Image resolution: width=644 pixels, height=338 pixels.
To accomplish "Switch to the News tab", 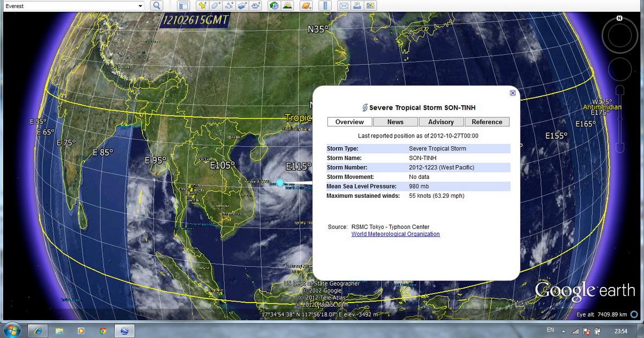I will tap(396, 122).
